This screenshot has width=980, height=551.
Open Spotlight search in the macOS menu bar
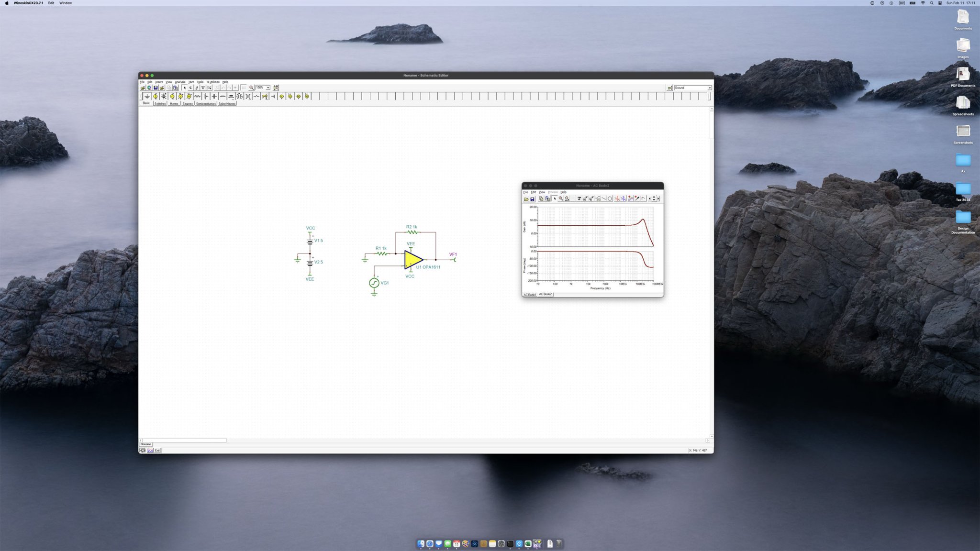931,3
